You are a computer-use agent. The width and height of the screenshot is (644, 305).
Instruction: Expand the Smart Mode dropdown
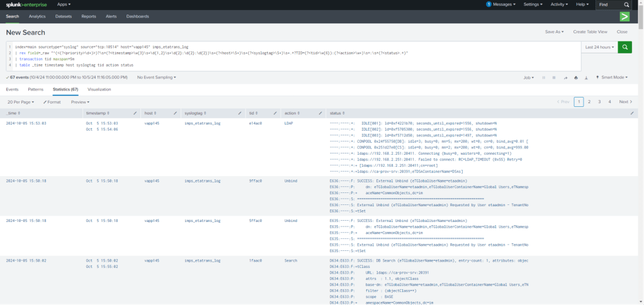(613, 77)
